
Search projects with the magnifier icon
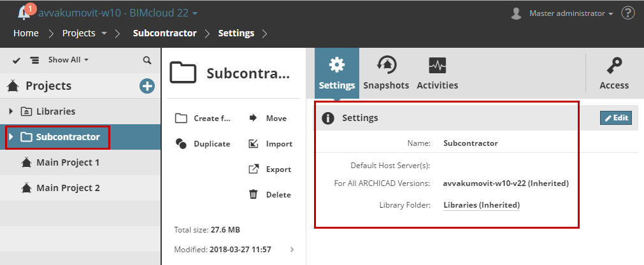pos(147,60)
